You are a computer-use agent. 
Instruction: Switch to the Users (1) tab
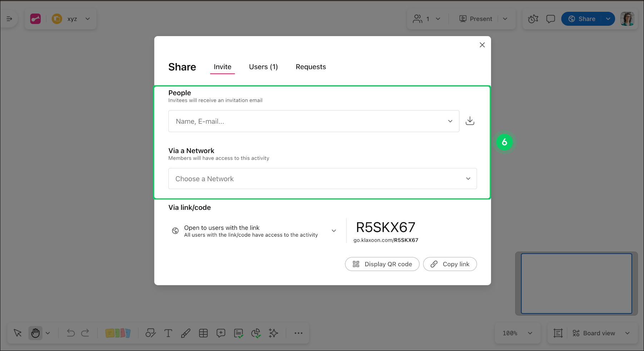pyautogui.click(x=263, y=67)
